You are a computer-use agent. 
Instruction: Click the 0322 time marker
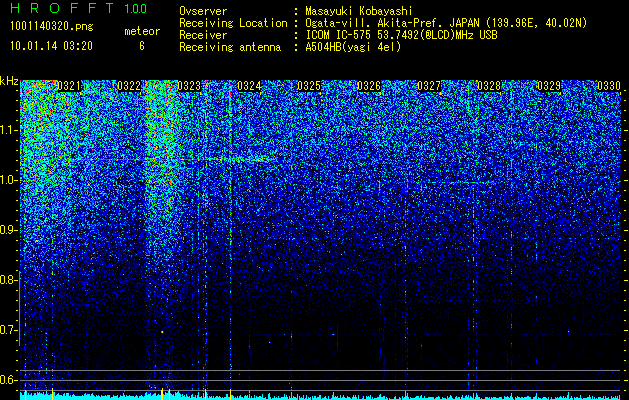click(x=129, y=86)
